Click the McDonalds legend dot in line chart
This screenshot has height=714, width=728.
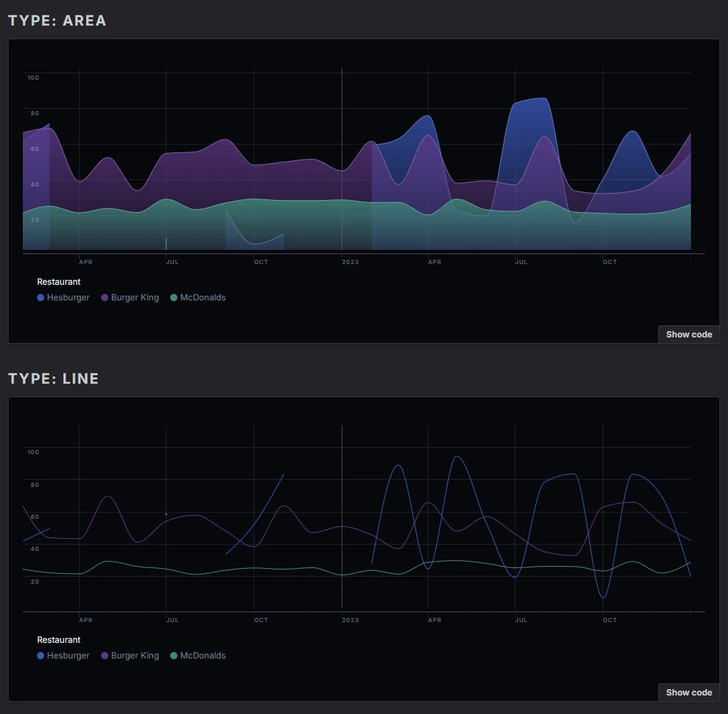(174, 656)
